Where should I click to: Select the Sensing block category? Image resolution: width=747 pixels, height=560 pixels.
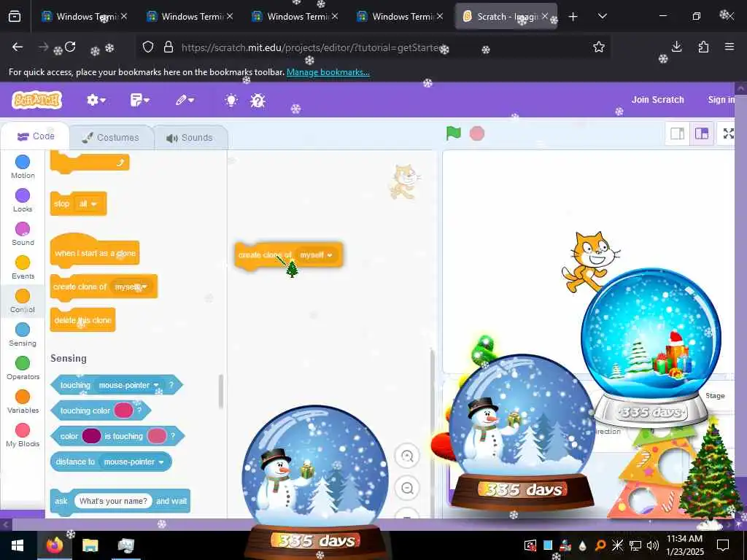tap(23, 334)
